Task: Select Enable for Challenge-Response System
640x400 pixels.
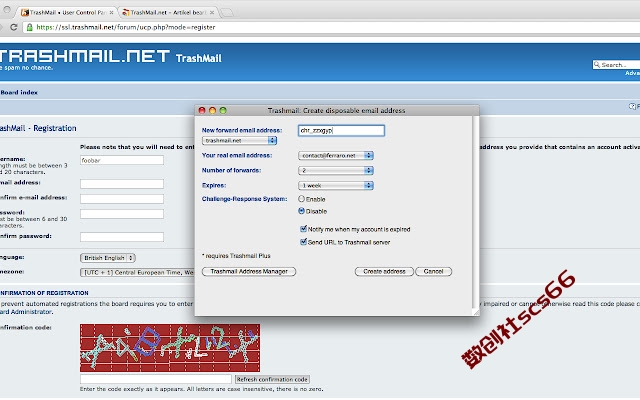Action: coord(302,199)
